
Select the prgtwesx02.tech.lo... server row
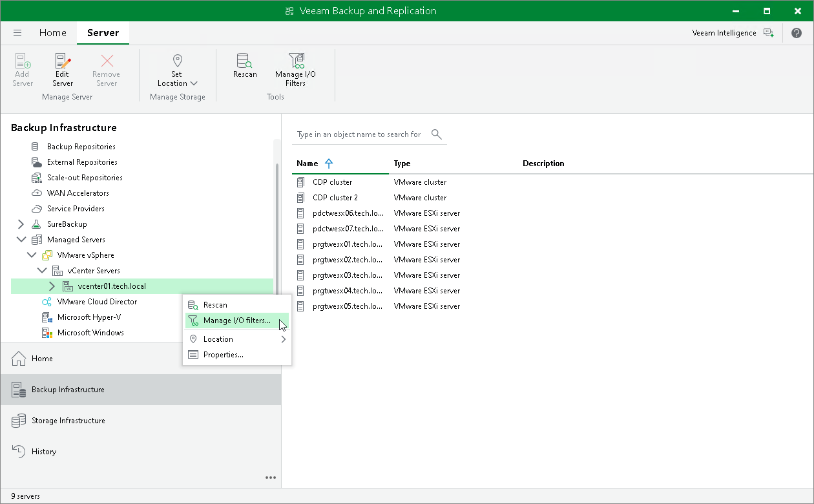tap(552, 260)
